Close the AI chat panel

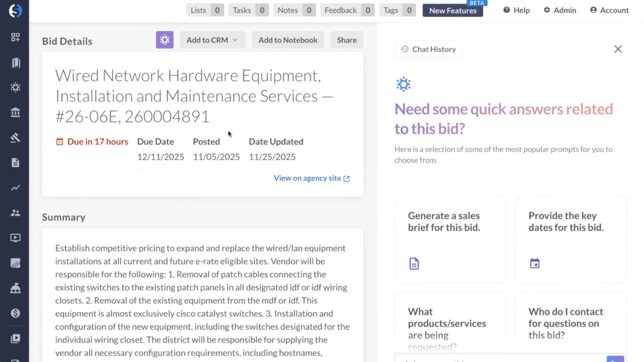click(x=618, y=49)
